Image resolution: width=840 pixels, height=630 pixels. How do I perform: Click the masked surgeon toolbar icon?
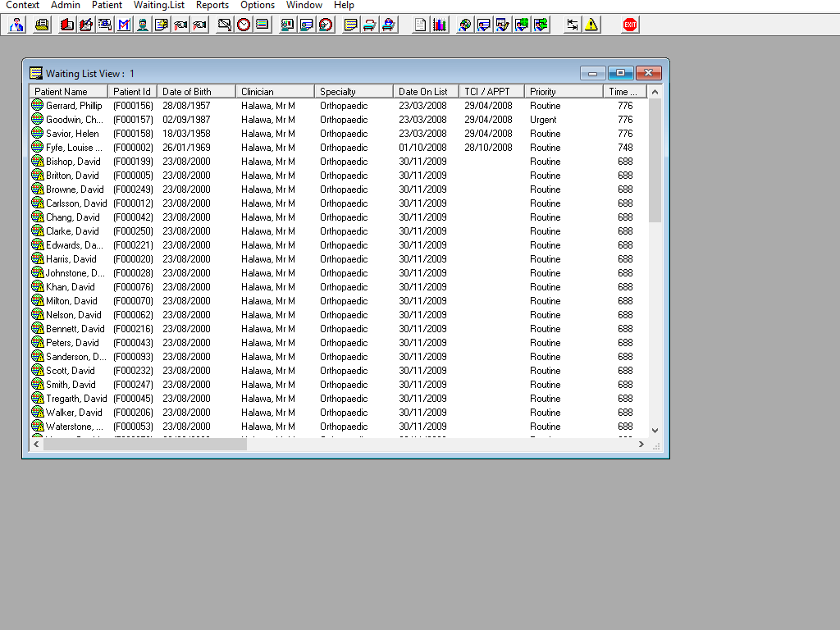tap(143, 25)
